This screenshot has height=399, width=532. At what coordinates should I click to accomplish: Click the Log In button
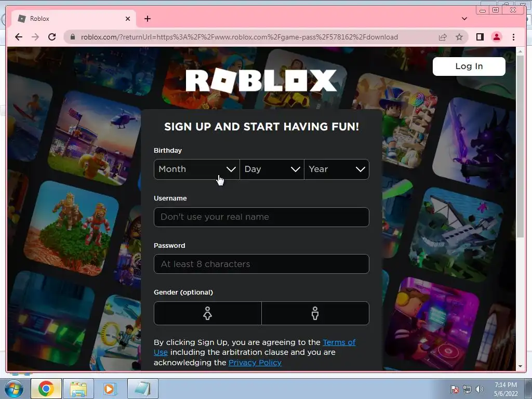469,66
